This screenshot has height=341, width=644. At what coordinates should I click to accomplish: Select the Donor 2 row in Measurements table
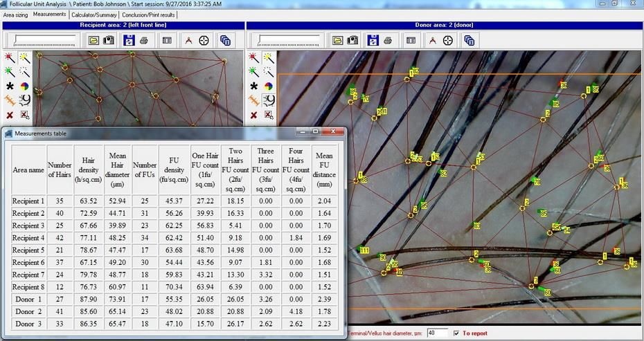tap(28, 312)
